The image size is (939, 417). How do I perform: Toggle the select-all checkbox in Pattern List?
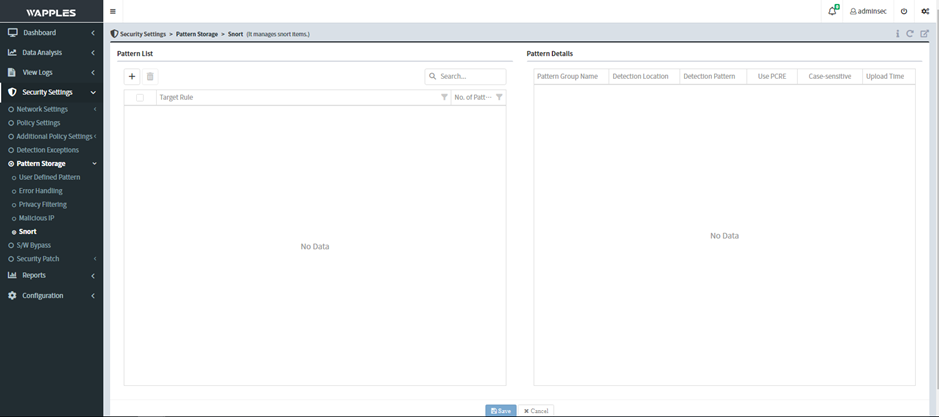tap(140, 97)
